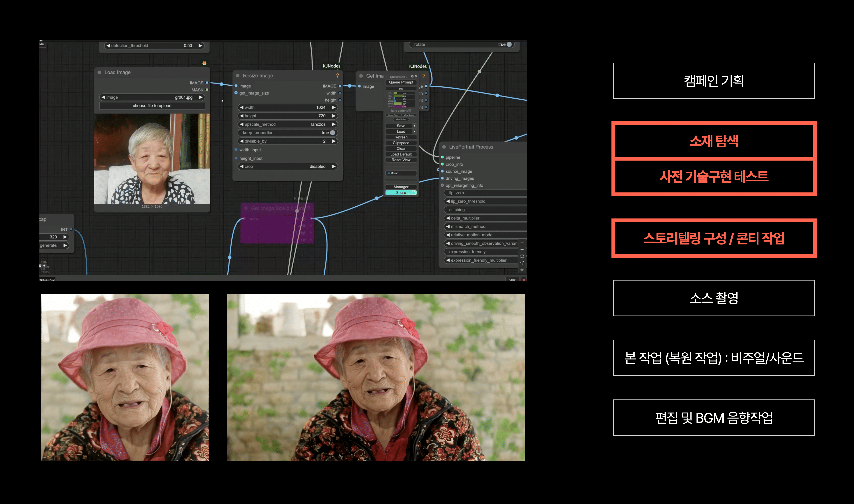Image resolution: width=854 pixels, height=504 pixels.
Task: Toggle the lip_zero option
Action: tap(485, 193)
